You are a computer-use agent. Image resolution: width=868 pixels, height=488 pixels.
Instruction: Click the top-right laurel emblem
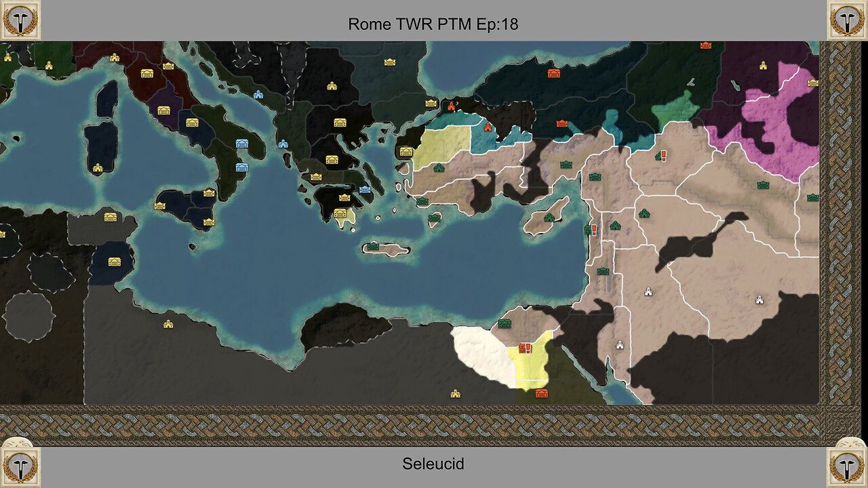(847, 20)
